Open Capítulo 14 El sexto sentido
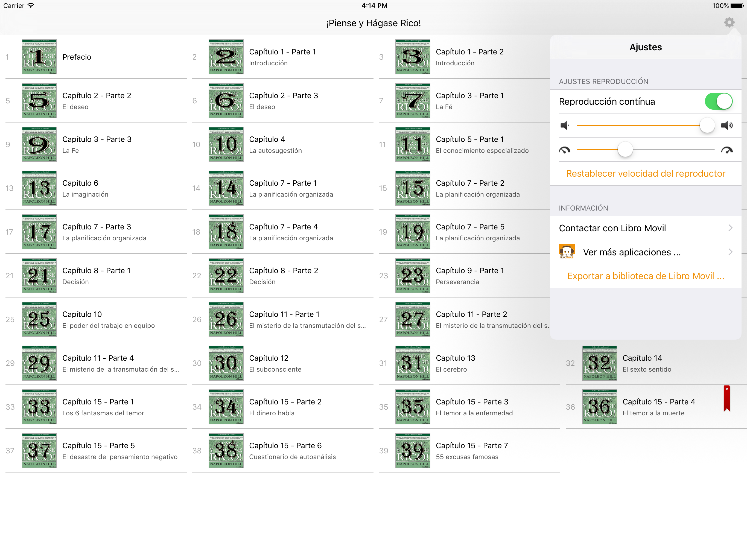This screenshot has height=560, width=747. (x=647, y=363)
